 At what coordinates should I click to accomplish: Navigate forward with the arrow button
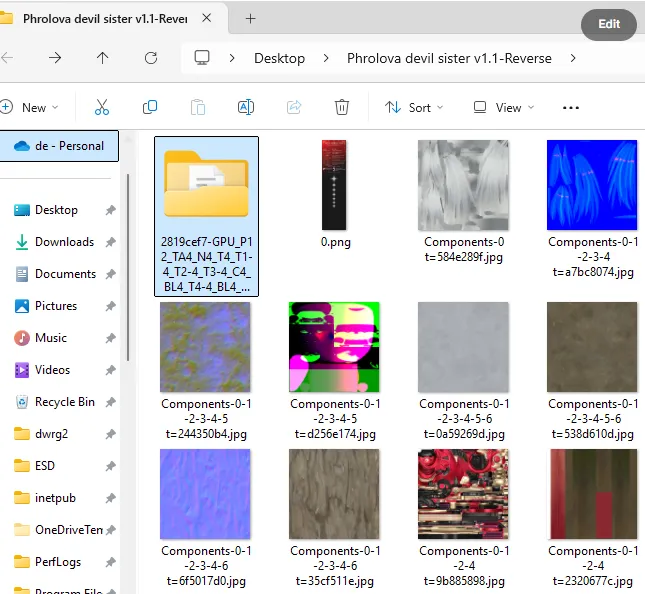[55, 58]
